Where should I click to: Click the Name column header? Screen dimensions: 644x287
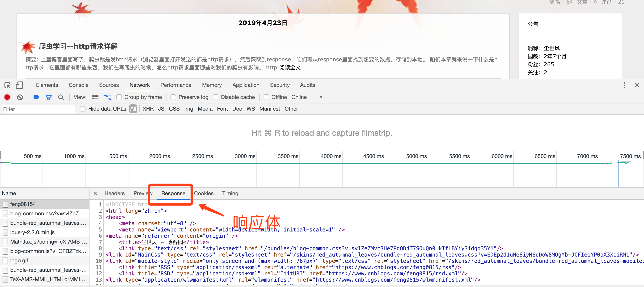tap(45, 193)
